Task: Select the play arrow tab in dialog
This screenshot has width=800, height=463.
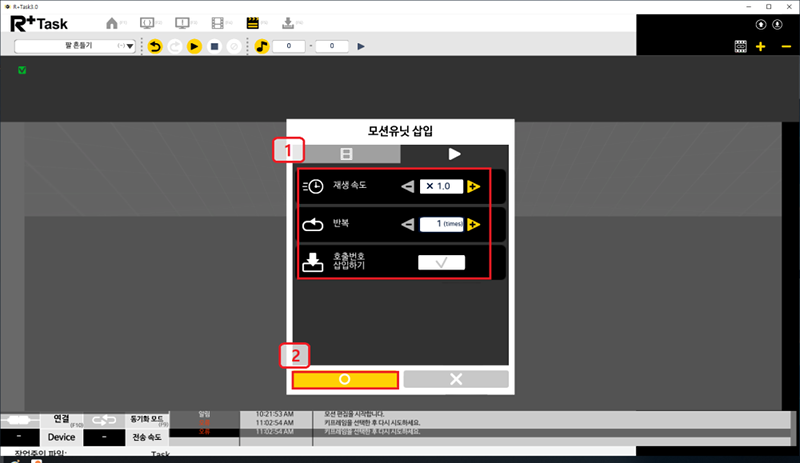Action: [x=454, y=154]
